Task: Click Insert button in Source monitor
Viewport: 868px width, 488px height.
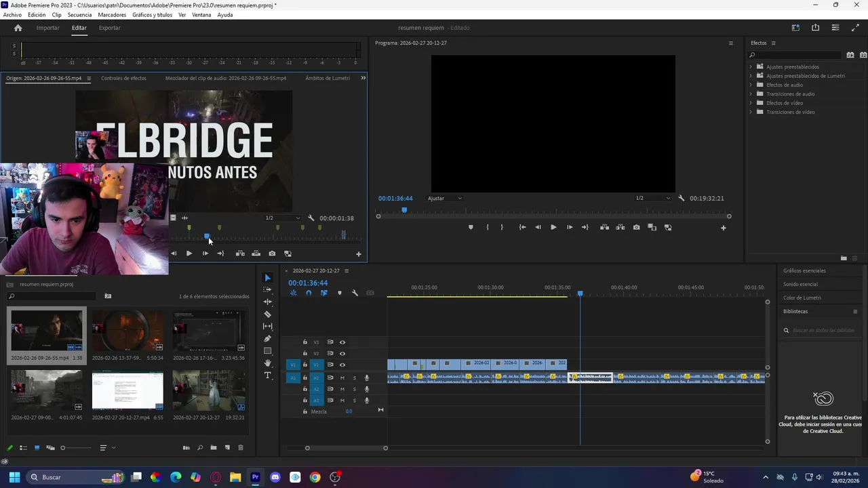Action: click(x=240, y=253)
